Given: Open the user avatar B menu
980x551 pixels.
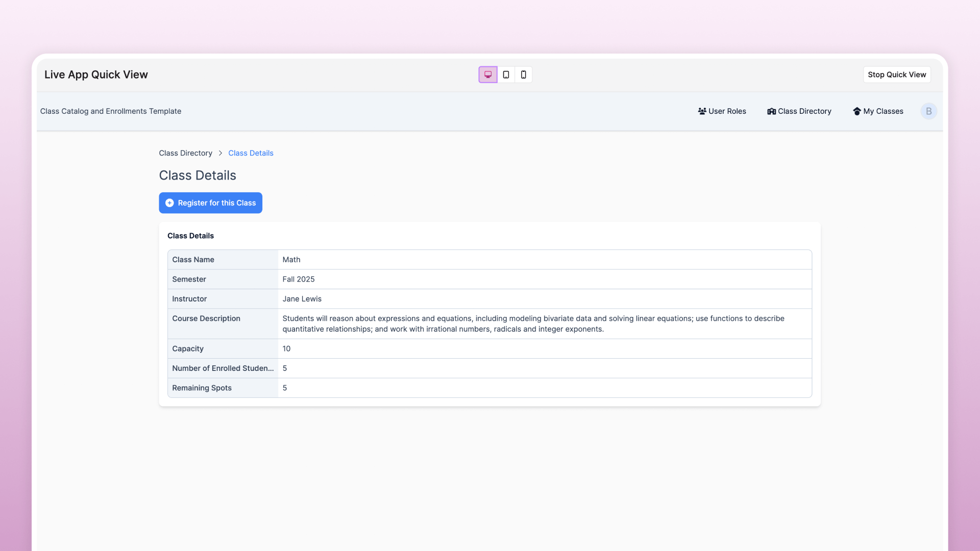Looking at the screenshot, I should point(928,111).
